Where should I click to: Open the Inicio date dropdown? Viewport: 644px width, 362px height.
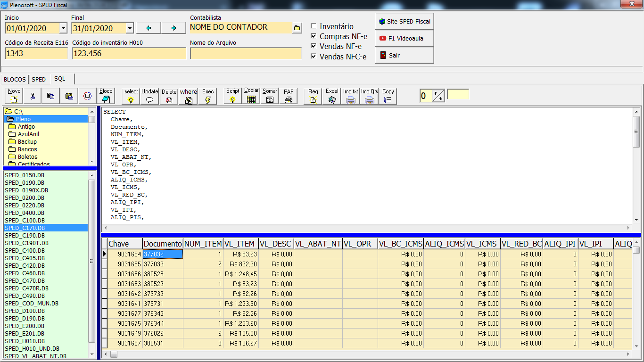tap(64, 28)
